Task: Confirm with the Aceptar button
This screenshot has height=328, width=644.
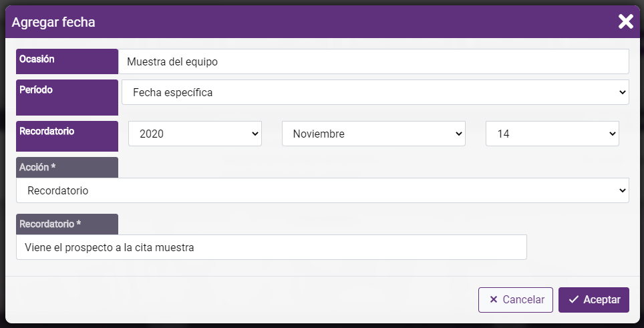Action: 593,300
